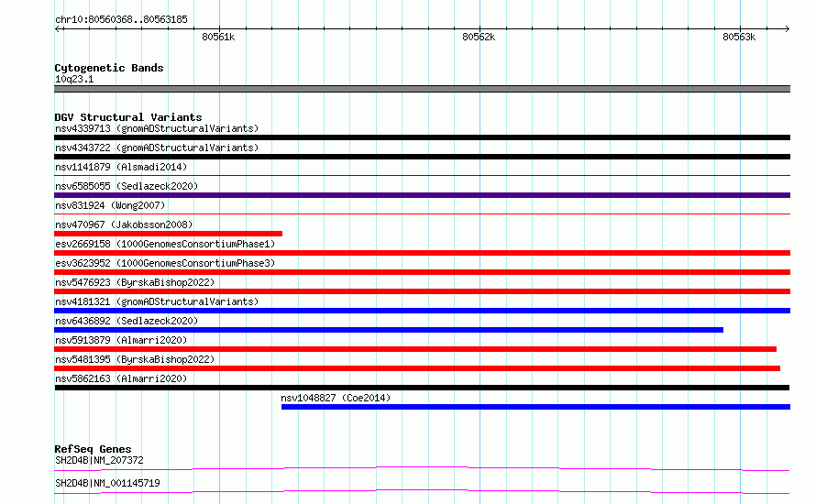Click the 10q23.1 band label
816x504 pixels.
[x=74, y=79]
